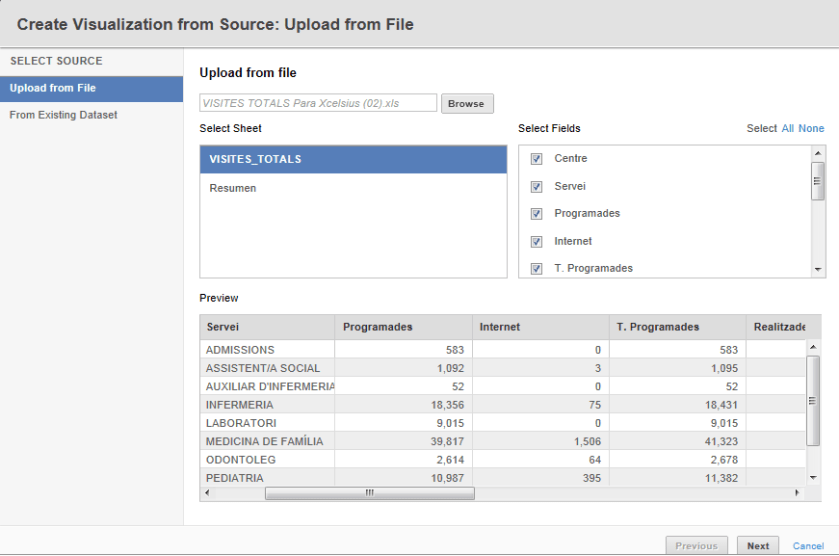Viewport: 839px width, 556px height.
Task: Select Upload from File source
Action: point(91,88)
